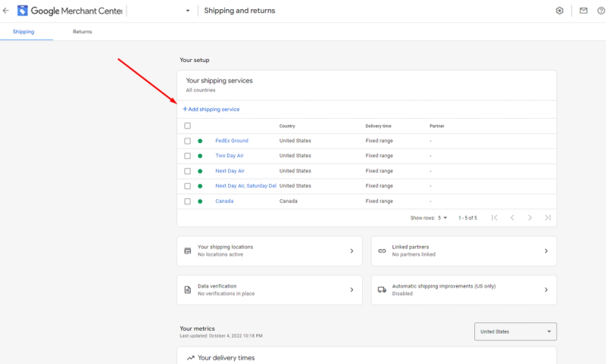Image resolution: width=606 pixels, height=364 pixels.
Task: Click Add shipping service
Action: (x=211, y=109)
